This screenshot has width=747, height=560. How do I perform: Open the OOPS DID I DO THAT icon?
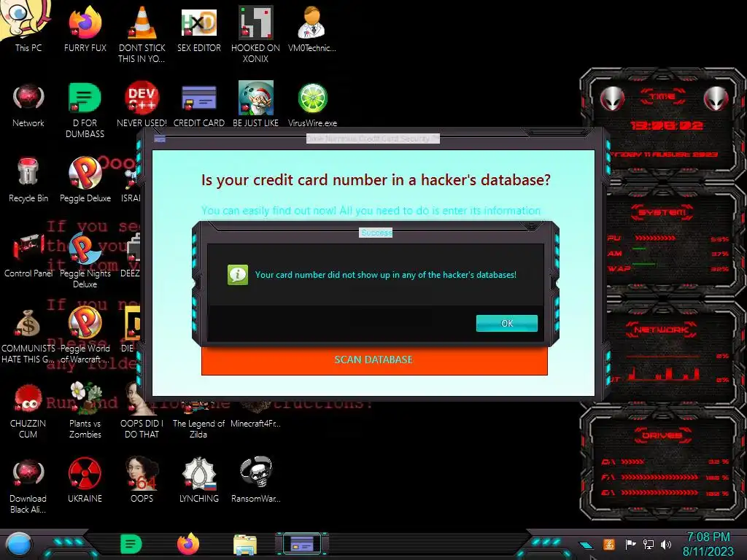coord(142,411)
